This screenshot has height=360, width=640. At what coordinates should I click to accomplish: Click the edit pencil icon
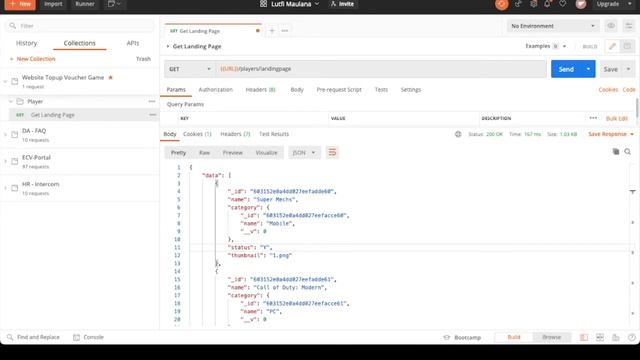click(x=612, y=46)
